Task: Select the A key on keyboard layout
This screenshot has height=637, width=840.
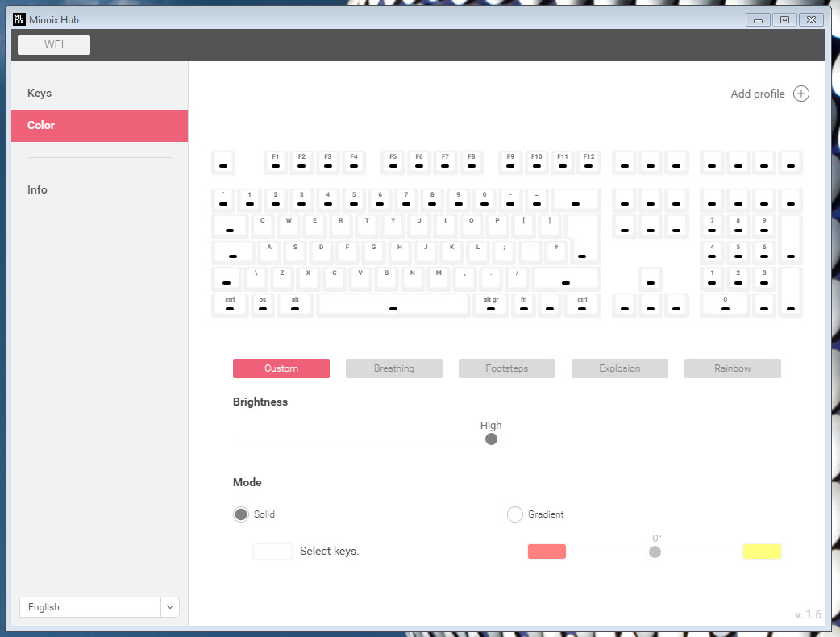Action: coord(269,252)
